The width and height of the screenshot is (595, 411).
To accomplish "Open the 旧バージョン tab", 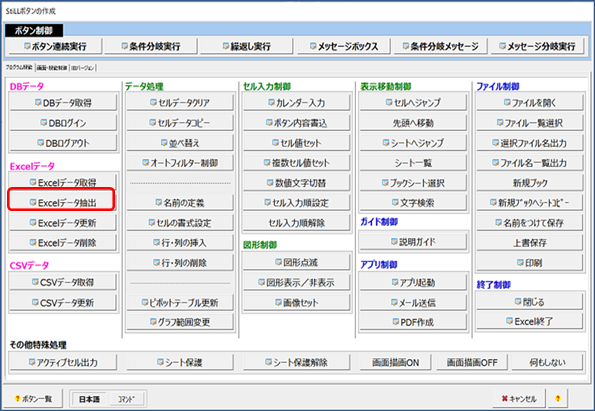I will click(x=83, y=68).
